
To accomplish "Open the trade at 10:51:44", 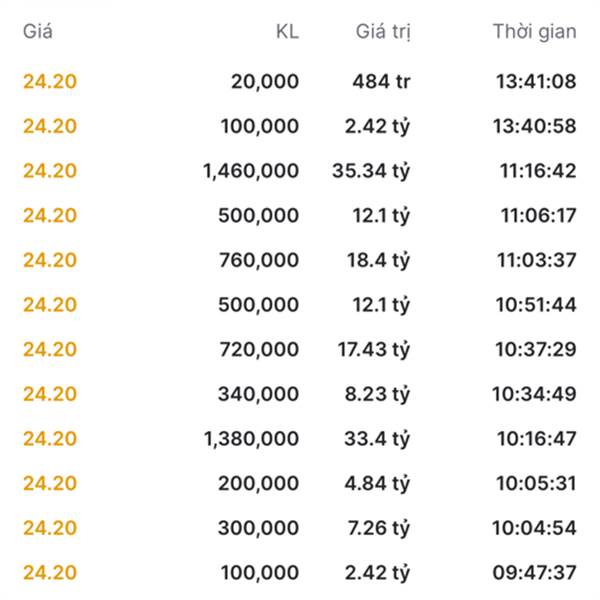I will (300, 305).
